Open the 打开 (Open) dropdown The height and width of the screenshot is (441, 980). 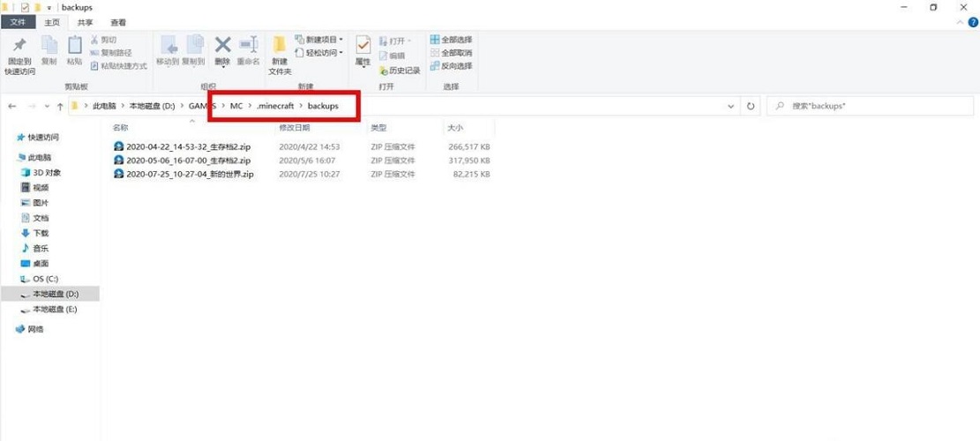coord(394,41)
